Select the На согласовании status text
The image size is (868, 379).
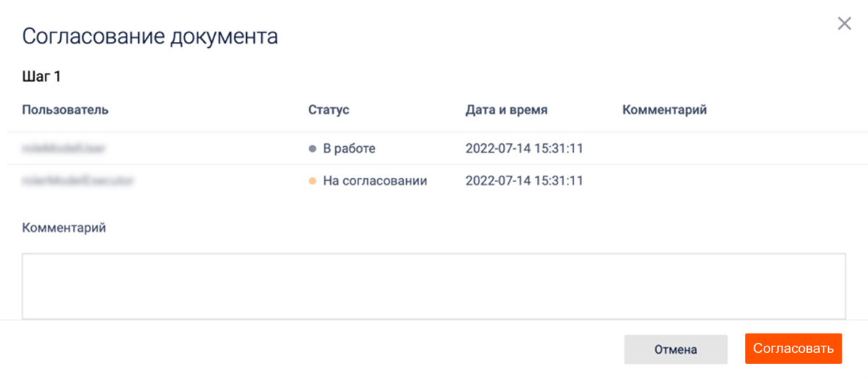(375, 181)
